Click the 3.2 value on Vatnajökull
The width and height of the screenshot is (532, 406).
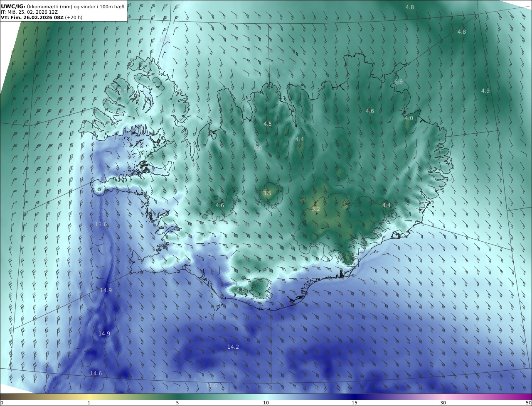(x=316, y=209)
